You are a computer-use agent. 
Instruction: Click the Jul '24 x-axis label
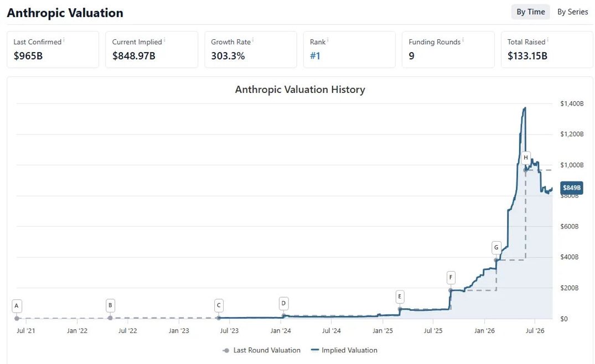pyautogui.click(x=332, y=331)
